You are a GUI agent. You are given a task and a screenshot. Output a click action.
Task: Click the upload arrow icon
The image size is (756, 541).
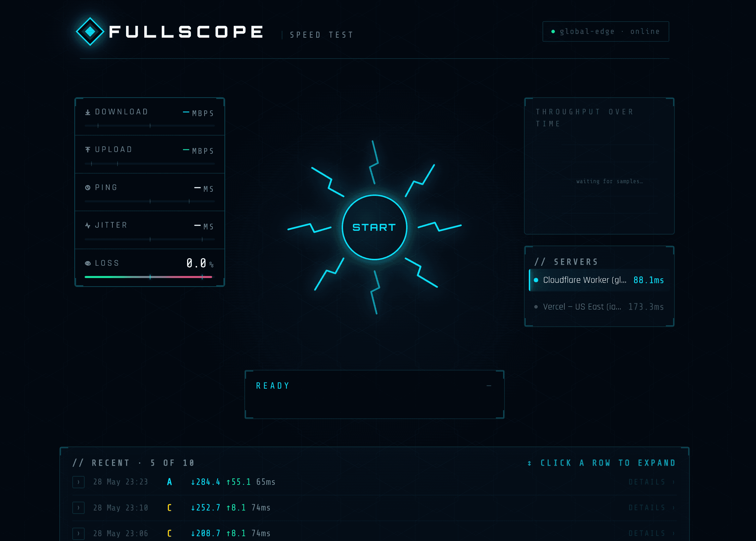tap(88, 150)
